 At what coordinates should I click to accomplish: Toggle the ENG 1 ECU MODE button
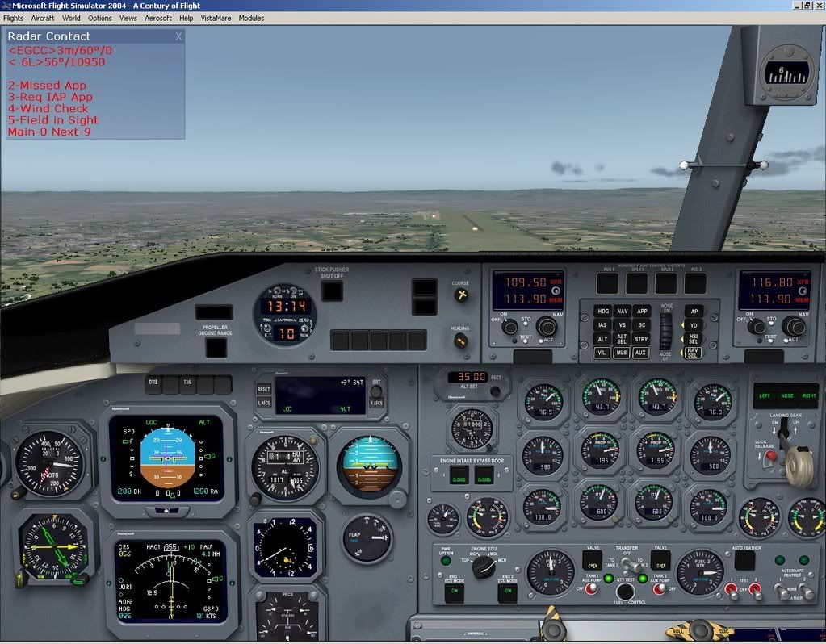click(x=454, y=592)
